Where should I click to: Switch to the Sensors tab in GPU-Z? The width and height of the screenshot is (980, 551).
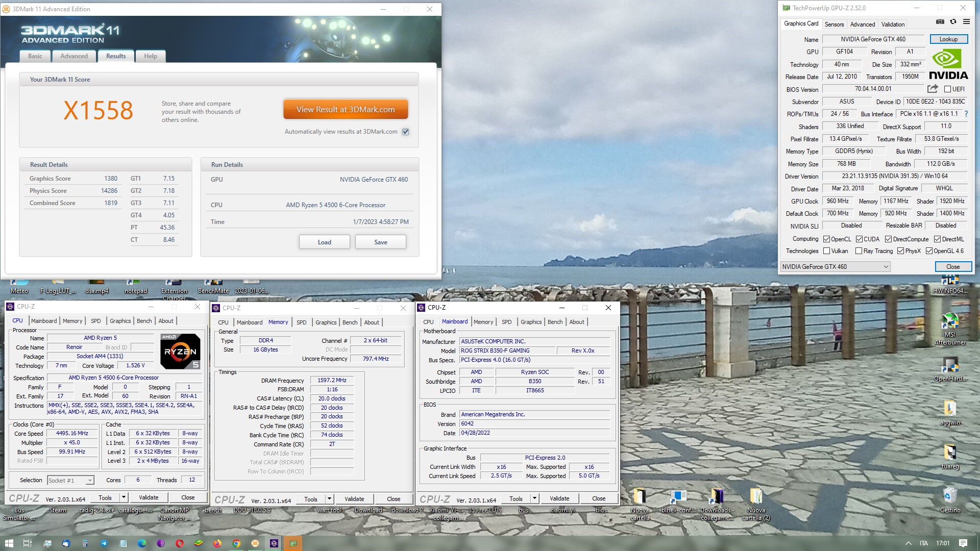834,24
